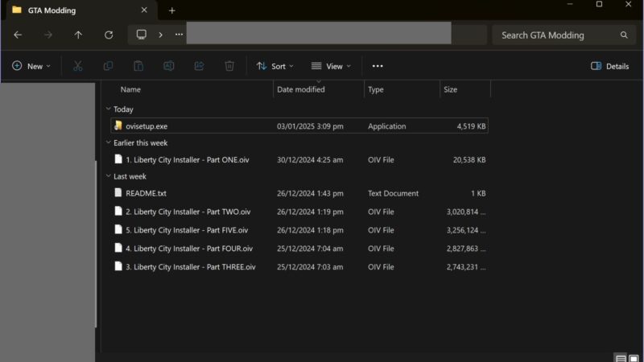Add a new File Explorer tab
644x362 pixels.
click(x=171, y=10)
